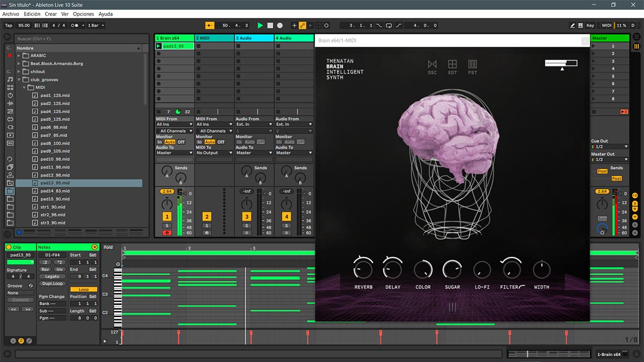Viewport: 644px width, 362px height.
Task: Enable MIDI Map Mode with the MIDI button
Action: 606,25
